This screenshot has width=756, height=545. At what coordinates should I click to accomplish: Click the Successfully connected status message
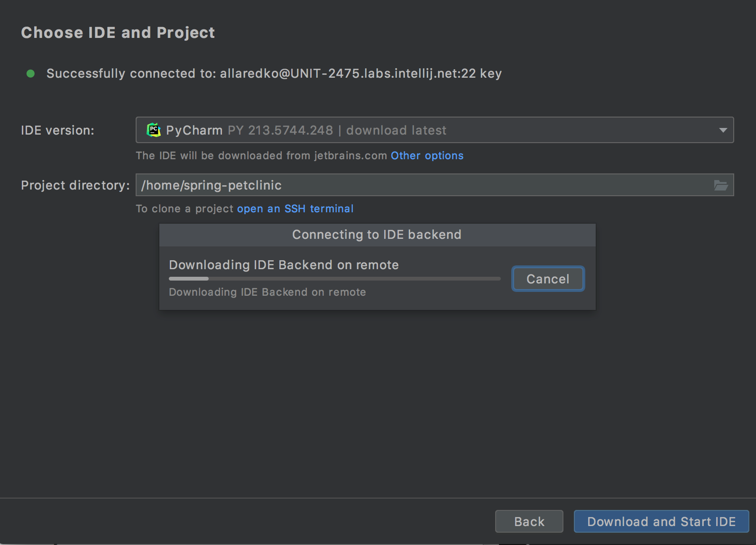pos(274,73)
